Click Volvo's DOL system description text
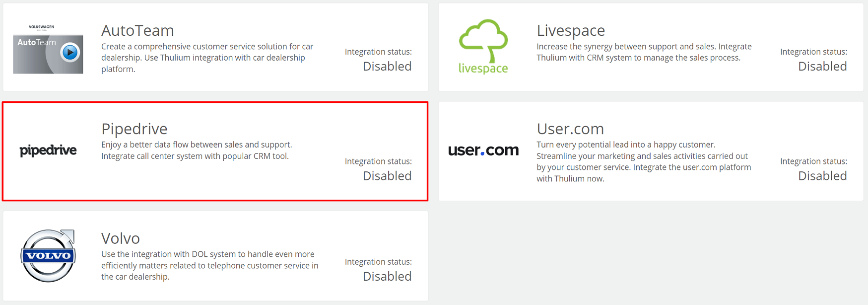Viewport: 868px width, 305px height. point(210,265)
